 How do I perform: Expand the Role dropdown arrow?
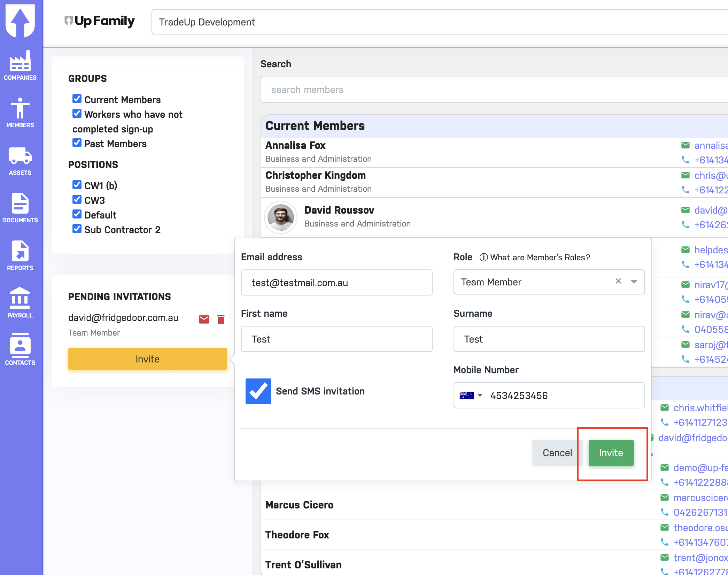click(x=634, y=282)
